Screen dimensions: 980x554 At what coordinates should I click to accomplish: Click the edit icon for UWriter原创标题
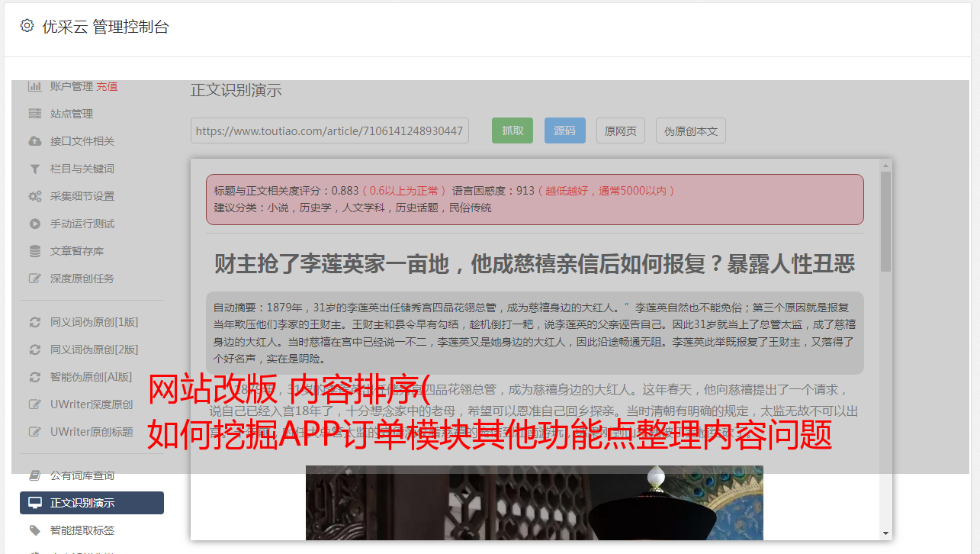35,432
